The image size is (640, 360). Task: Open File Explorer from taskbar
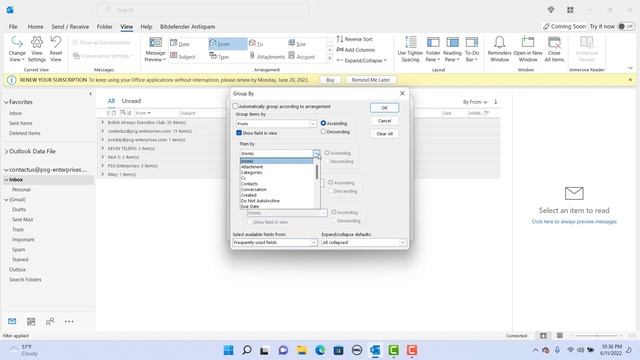click(302, 350)
